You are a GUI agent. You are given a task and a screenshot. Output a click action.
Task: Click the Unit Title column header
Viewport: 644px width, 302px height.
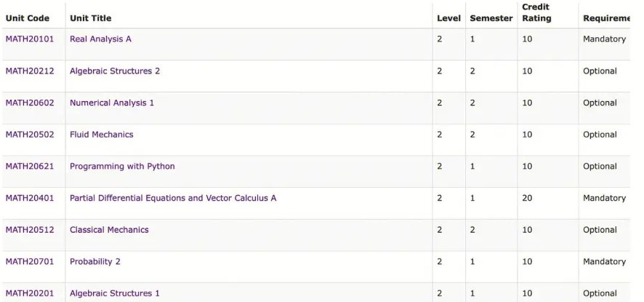click(x=90, y=18)
